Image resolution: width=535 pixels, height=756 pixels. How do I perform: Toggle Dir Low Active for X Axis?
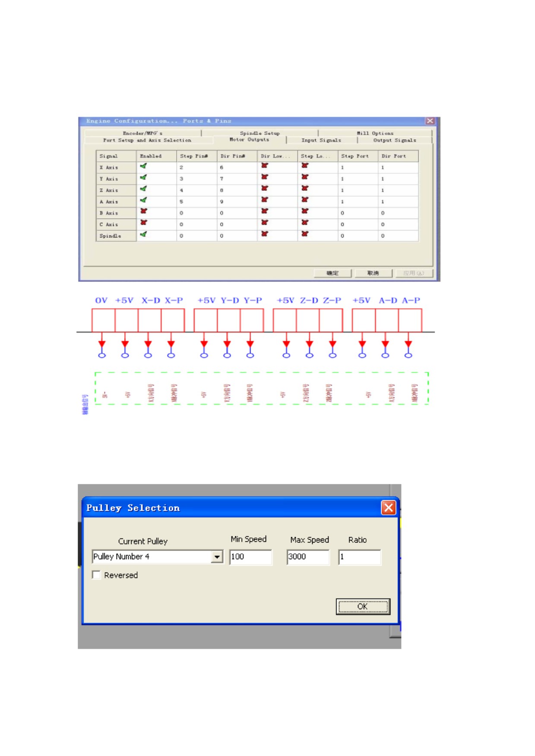click(265, 166)
